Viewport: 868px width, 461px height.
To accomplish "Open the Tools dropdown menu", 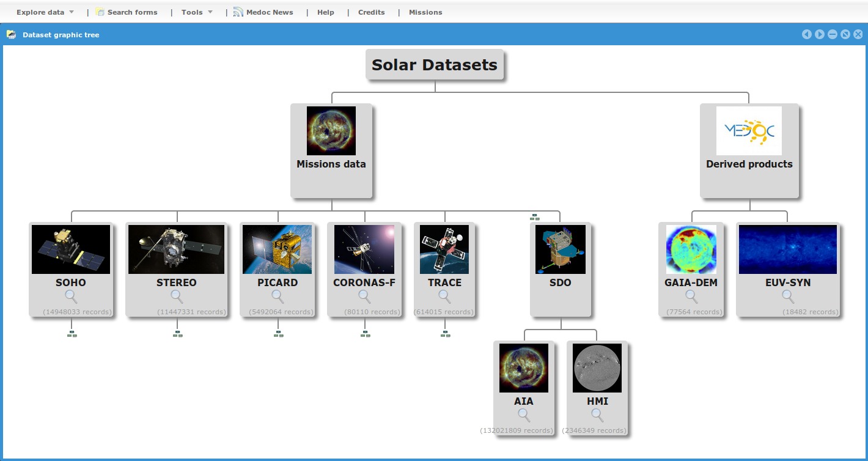I will 197,12.
